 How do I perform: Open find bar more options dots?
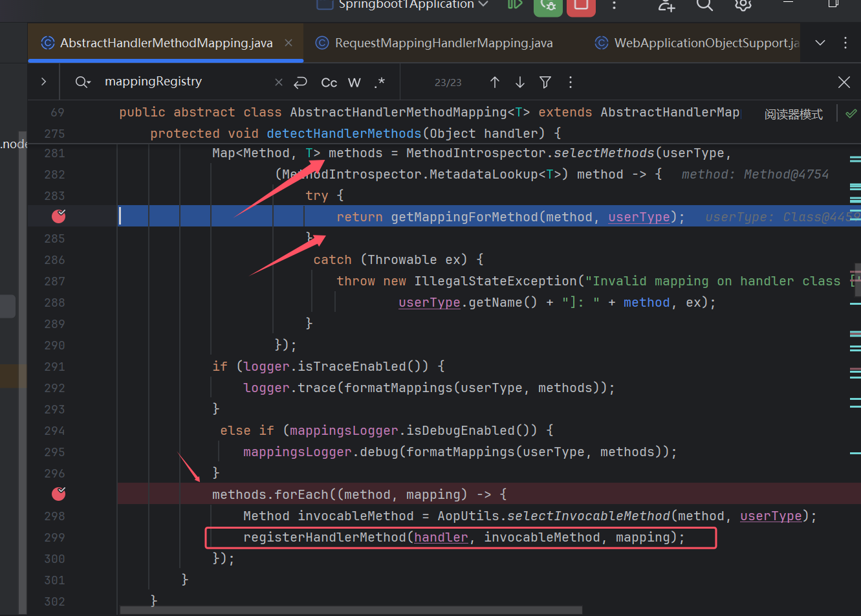point(570,82)
